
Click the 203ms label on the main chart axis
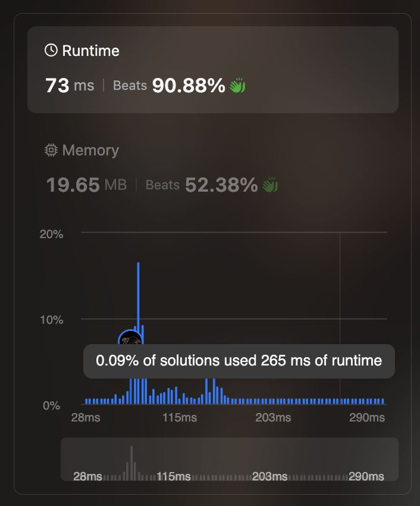273,417
